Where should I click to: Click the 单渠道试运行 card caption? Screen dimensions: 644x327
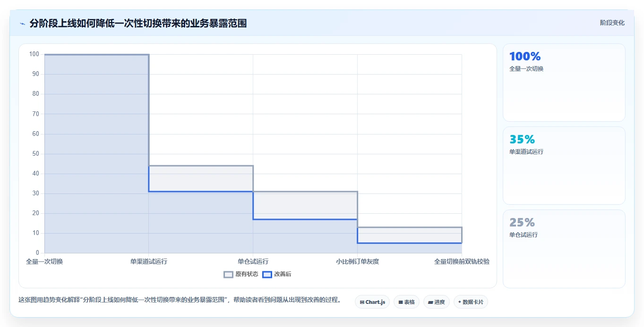click(526, 152)
